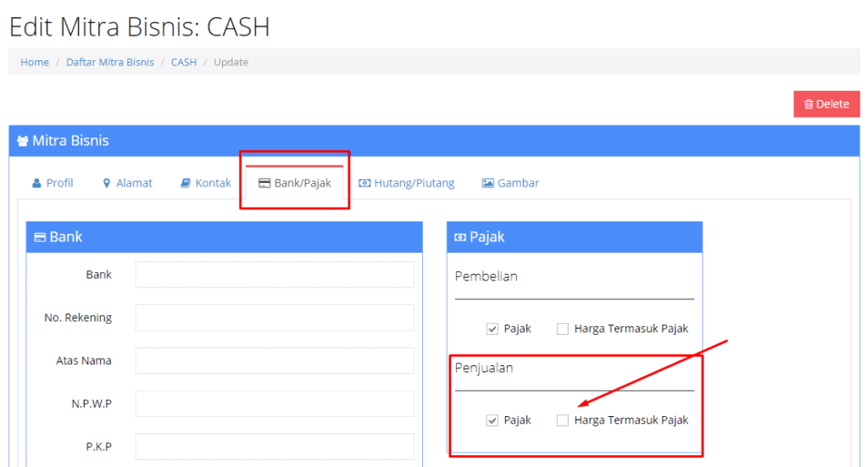Viewport: 868px width, 467px height.
Task: Uncheck Pajak checkbox under Pembelian
Action: [492, 329]
